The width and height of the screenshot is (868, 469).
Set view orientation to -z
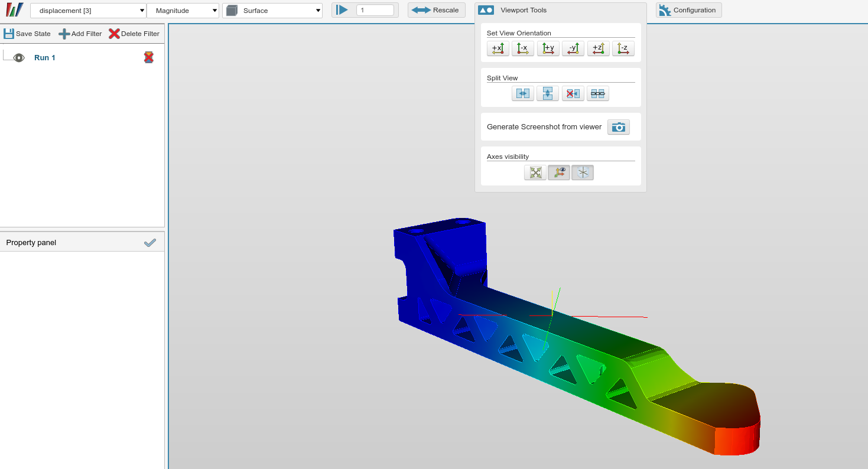(x=623, y=48)
